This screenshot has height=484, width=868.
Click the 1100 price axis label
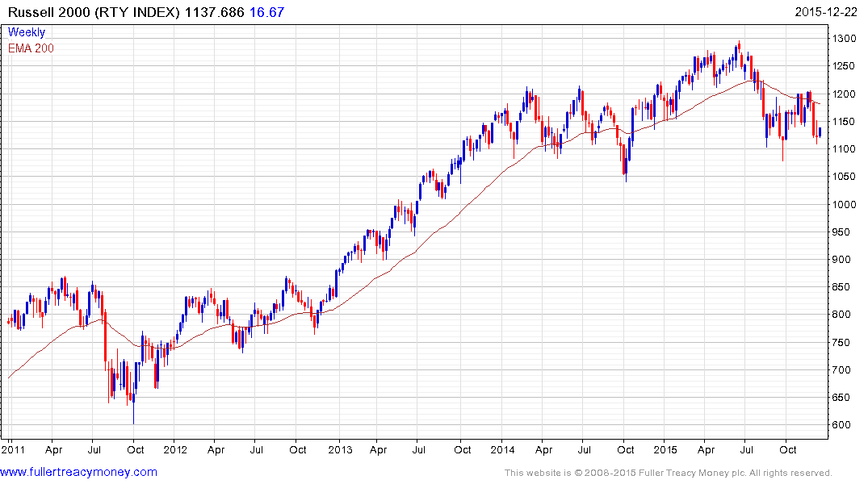[x=845, y=148]
